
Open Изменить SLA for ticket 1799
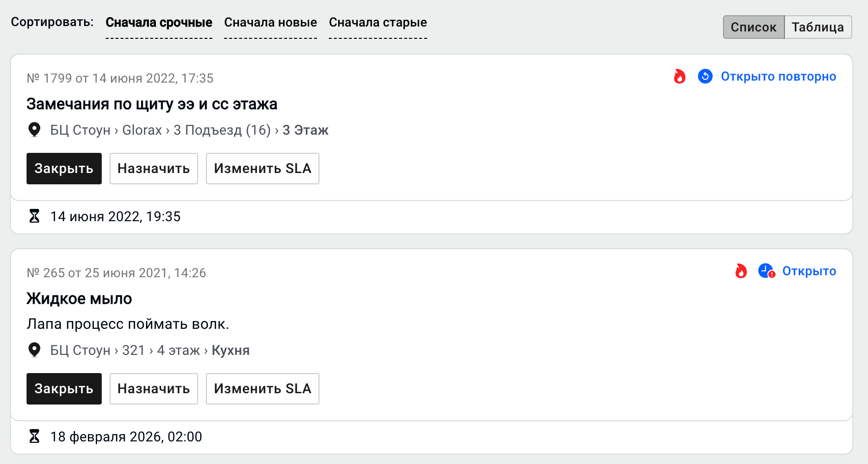[x=262, y=169]
